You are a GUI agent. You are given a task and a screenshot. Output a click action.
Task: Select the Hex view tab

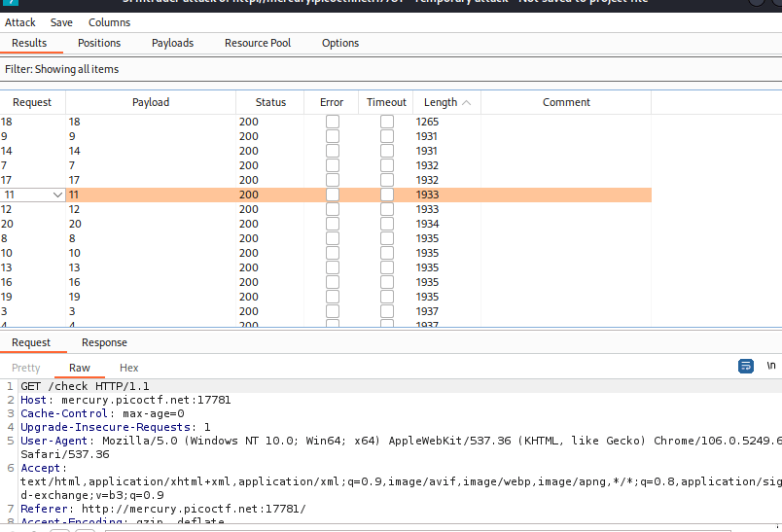tap(129, 368)
